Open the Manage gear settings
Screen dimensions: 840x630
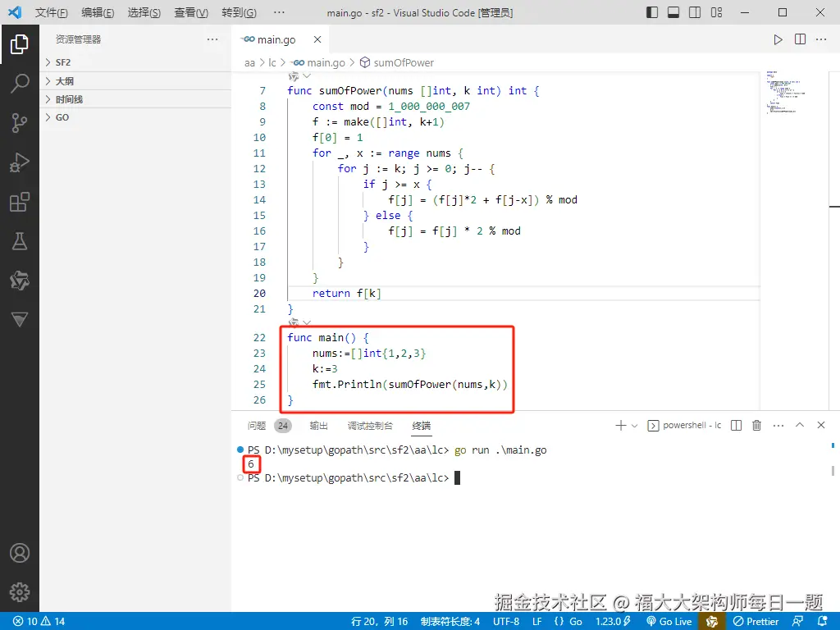[x=20, y=592]
